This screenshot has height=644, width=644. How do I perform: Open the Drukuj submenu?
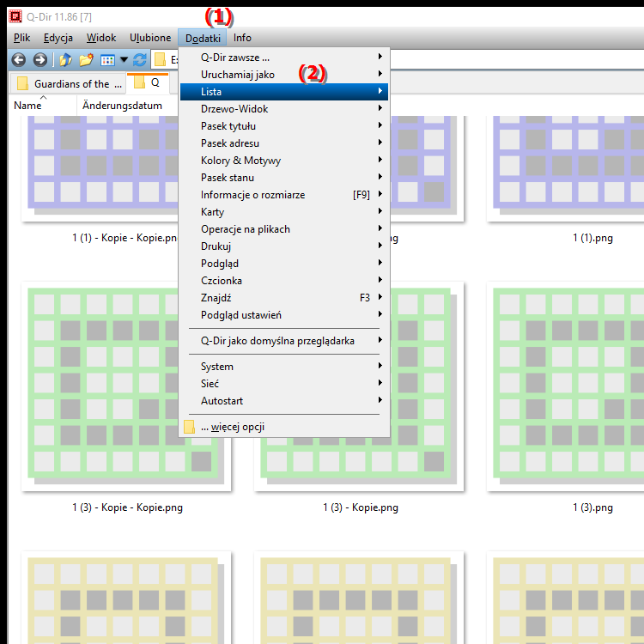(284, 246)
